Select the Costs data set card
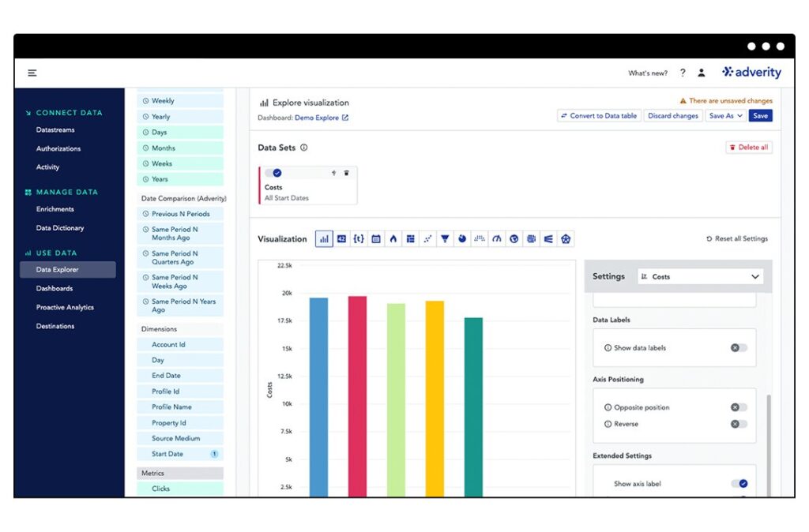 click(x=307, y=185)
